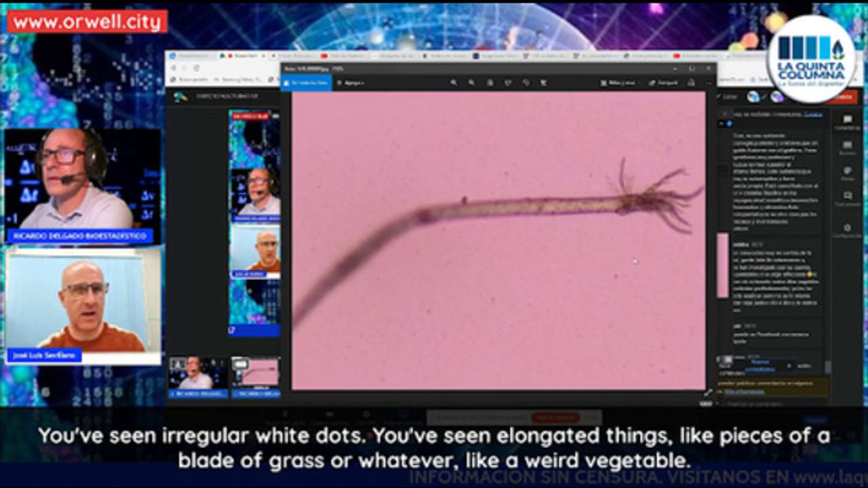Click the print icon in photo viewer

tap(691, 83)
